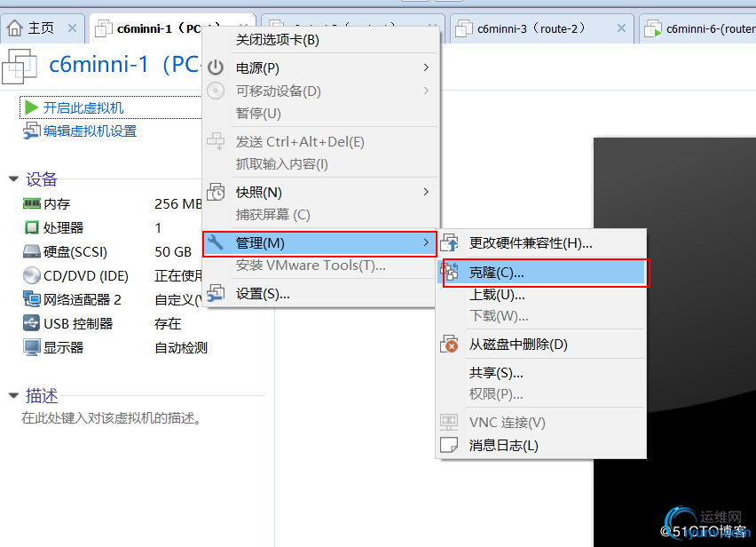Select 共享(S)... in the submenu

click(541, 373)
